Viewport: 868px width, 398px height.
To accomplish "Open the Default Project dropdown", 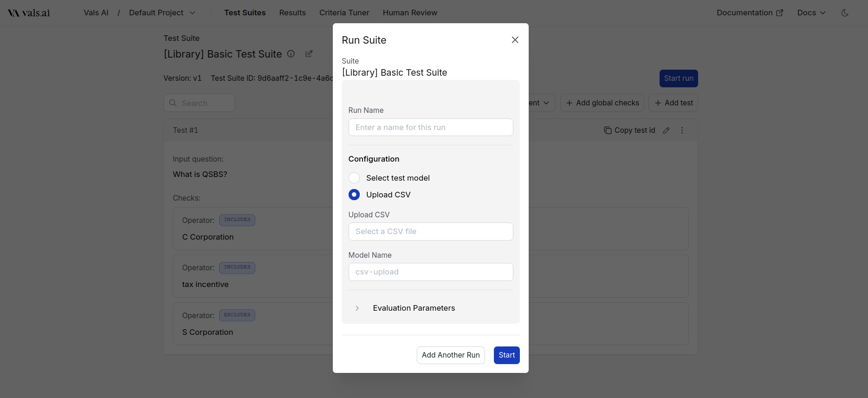I will [162, 13].
